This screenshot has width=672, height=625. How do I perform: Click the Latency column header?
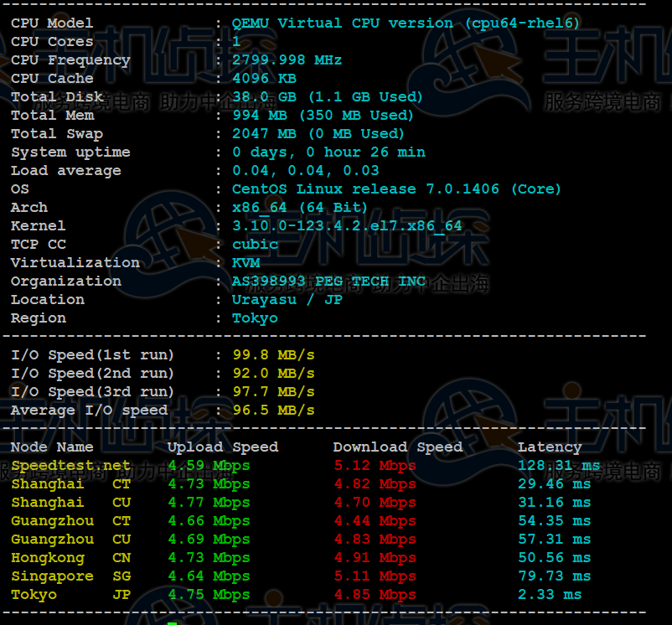pyautogui.click(x=550, y=447)
